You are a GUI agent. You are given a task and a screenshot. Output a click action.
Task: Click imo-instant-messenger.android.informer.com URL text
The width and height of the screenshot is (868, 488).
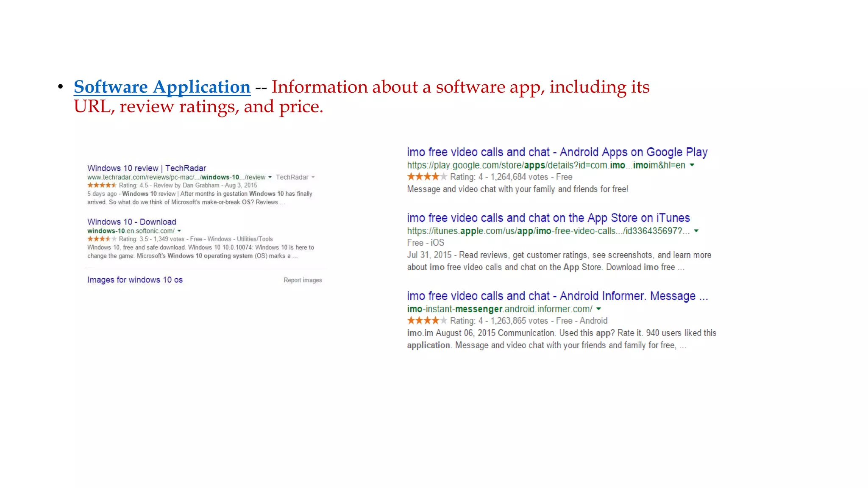click(500, 309)
